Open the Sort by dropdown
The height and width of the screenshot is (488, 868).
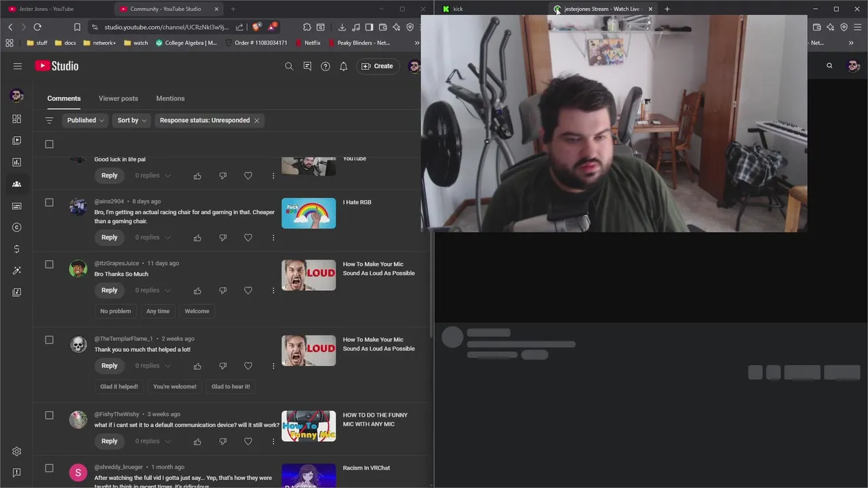click(132, 120)
